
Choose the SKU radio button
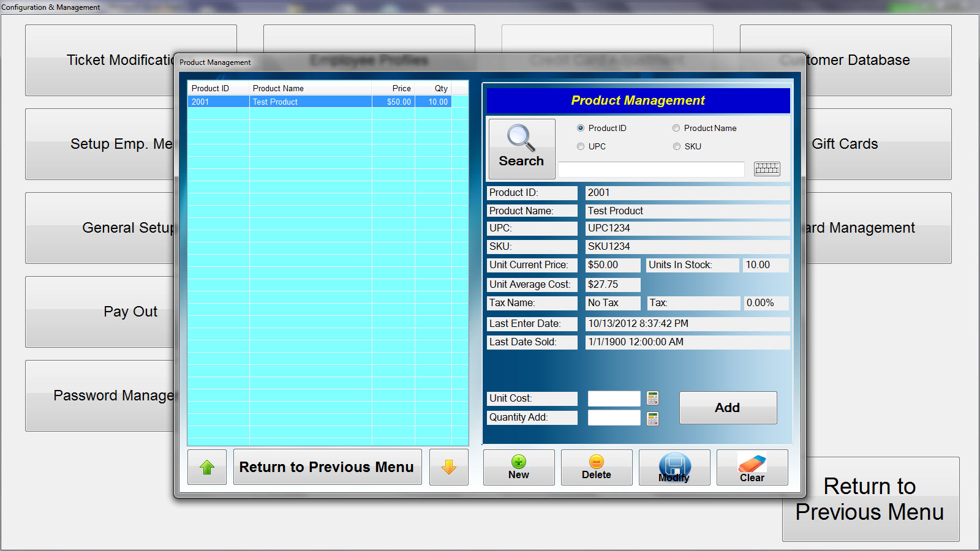click(x=676, y=146)
